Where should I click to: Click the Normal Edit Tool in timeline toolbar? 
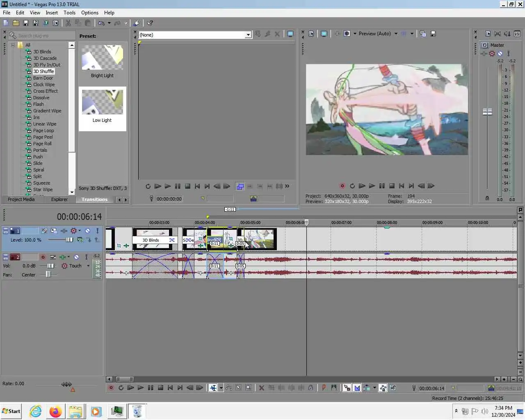pyautogui.click(x=213, y=388)
